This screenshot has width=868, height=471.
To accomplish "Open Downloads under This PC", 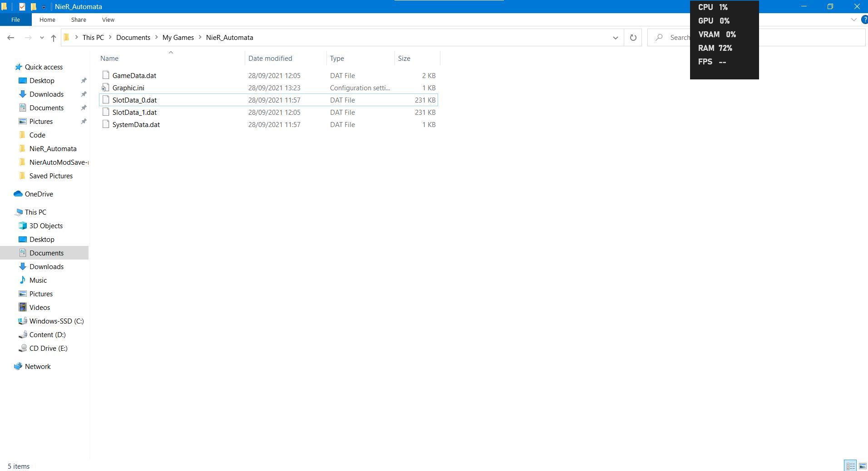I will click(46, 266).
